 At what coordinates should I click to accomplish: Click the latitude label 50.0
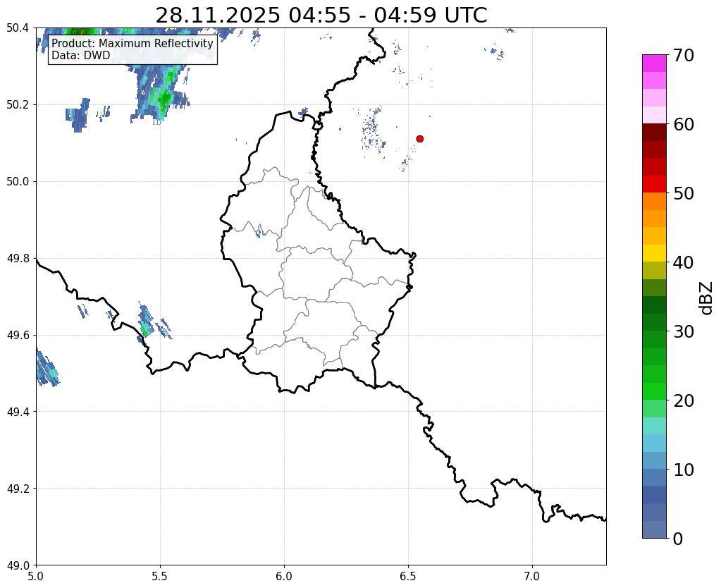18,182
